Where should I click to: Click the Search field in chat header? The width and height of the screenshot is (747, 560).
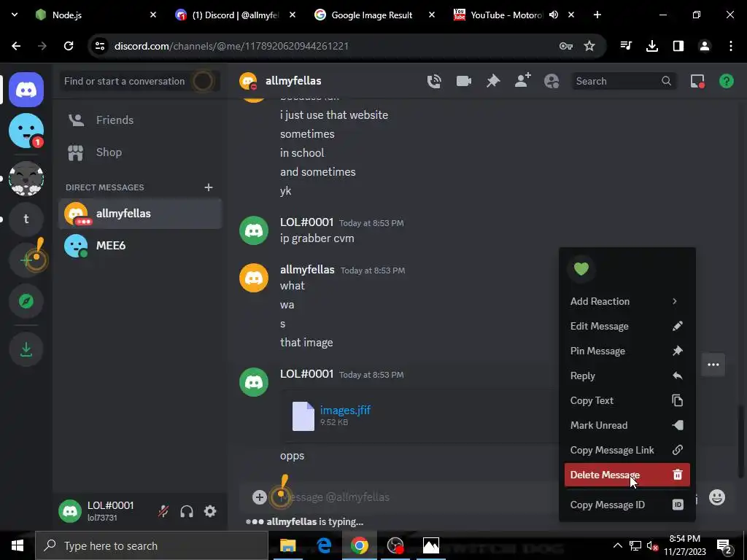(x=623, y=81)
